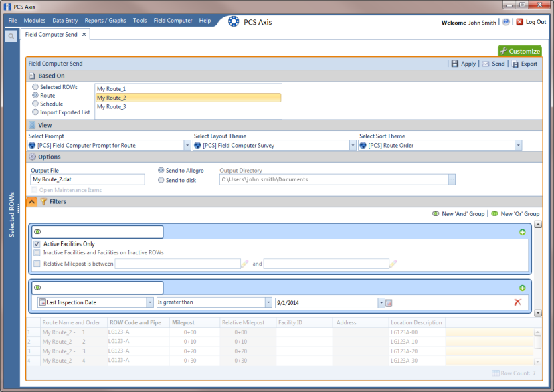Open the Select Sort Theme dropdown
554x392 pixels.
pyautogui.click(x=518, y=146)
